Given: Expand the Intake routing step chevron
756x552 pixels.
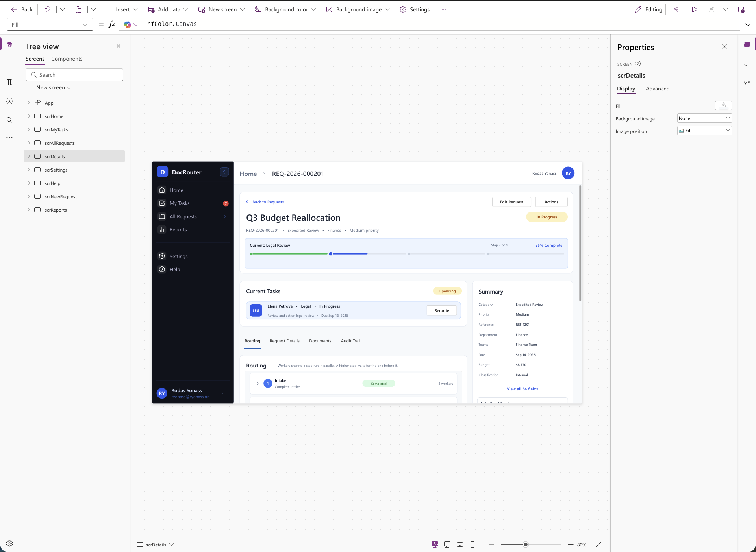Looking at the screenshot, I should point(258,383).
